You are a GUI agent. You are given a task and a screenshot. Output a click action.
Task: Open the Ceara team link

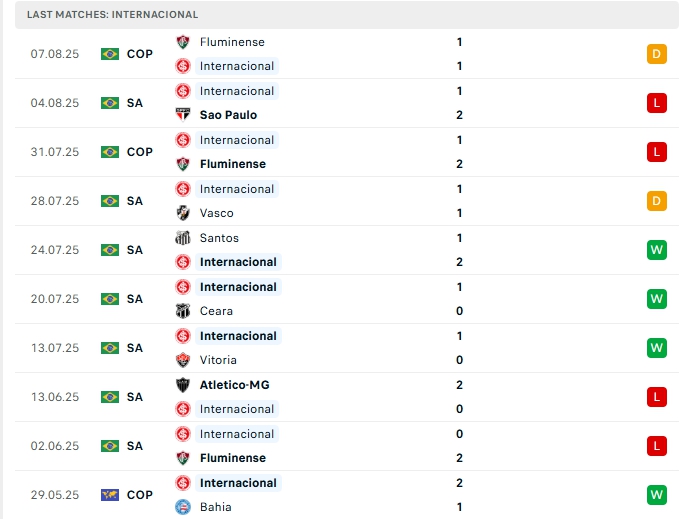coord(216,311)
